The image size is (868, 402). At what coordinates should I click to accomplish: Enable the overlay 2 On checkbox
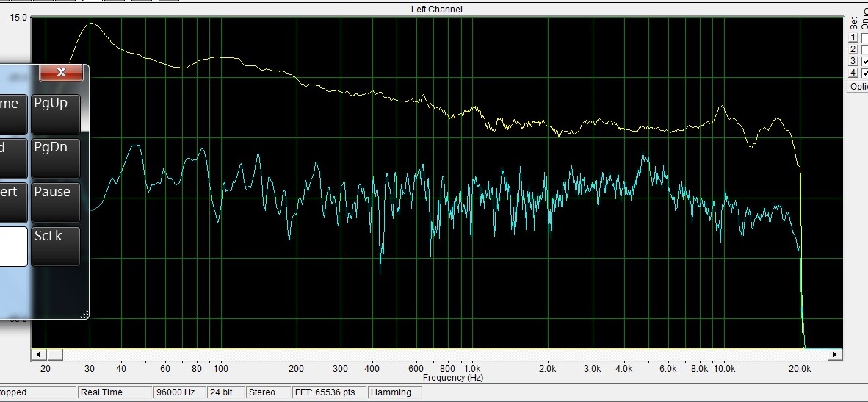tap(864, 49)
